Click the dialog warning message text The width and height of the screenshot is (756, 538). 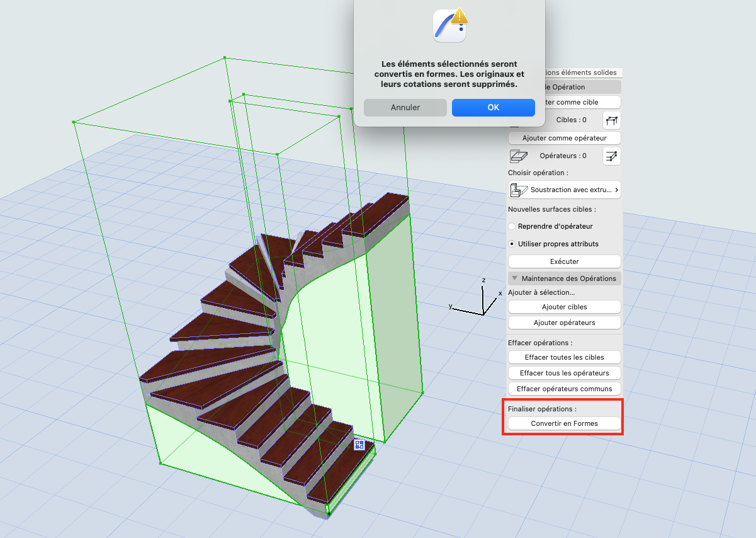pos(449,74)
